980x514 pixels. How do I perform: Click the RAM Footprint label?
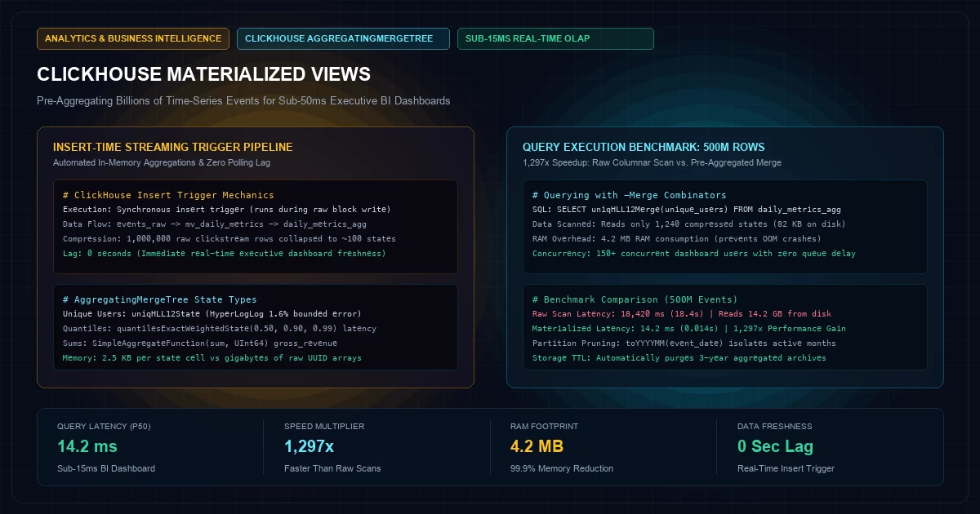point(544,427)
